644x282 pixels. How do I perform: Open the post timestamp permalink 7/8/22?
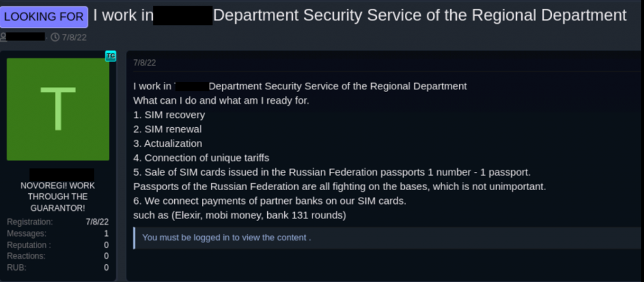click(143, 63)
